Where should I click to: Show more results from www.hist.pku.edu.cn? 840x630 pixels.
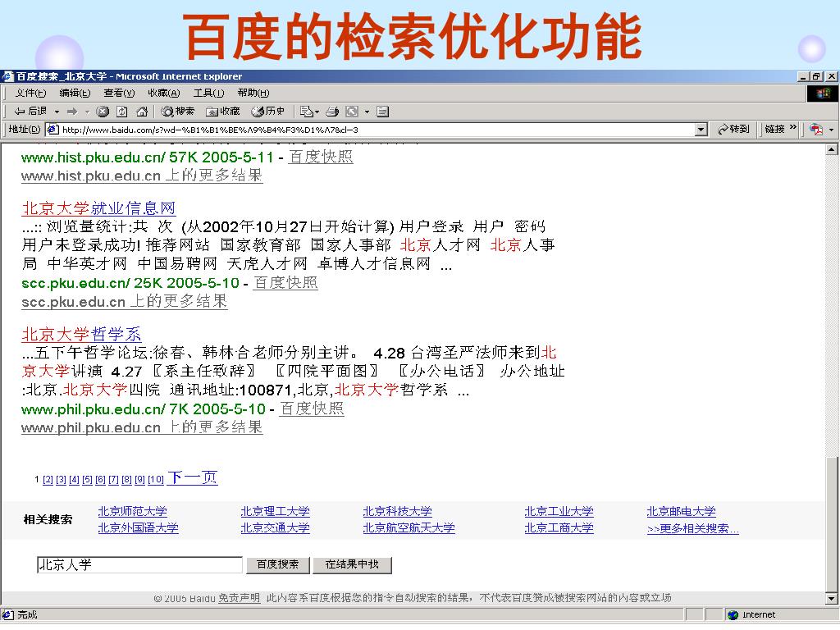(142, 176)
